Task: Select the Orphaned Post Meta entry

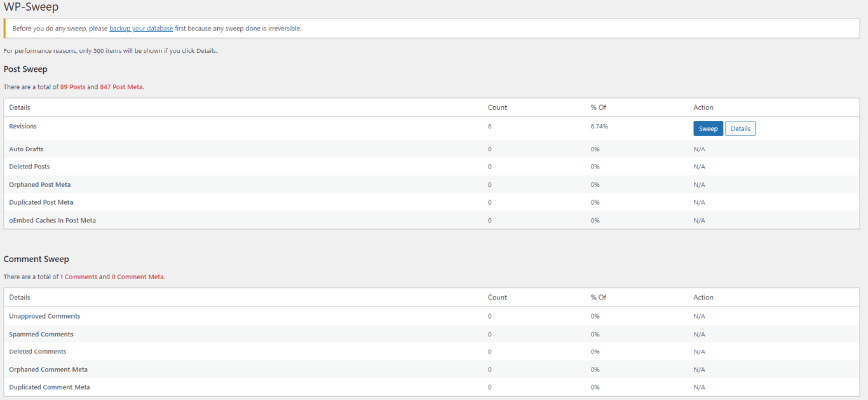Action: (39, 184)
